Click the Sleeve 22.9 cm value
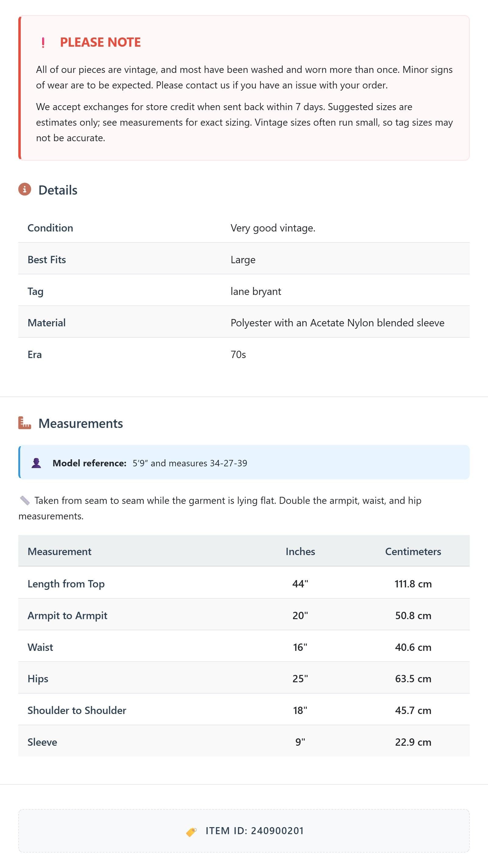 click(413, 742)
